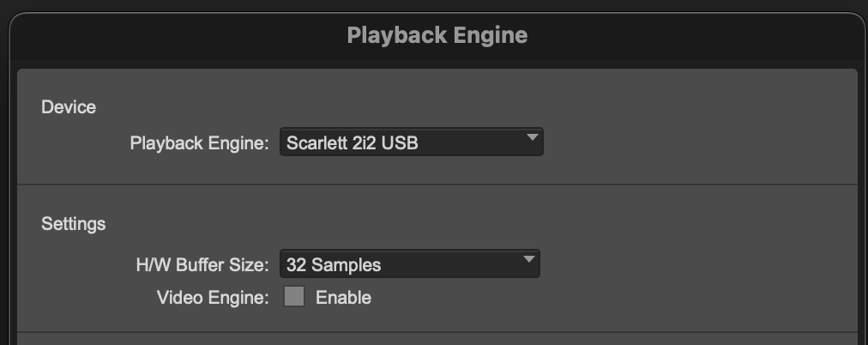Enable the Video Engine checkbox

(294, 297)
